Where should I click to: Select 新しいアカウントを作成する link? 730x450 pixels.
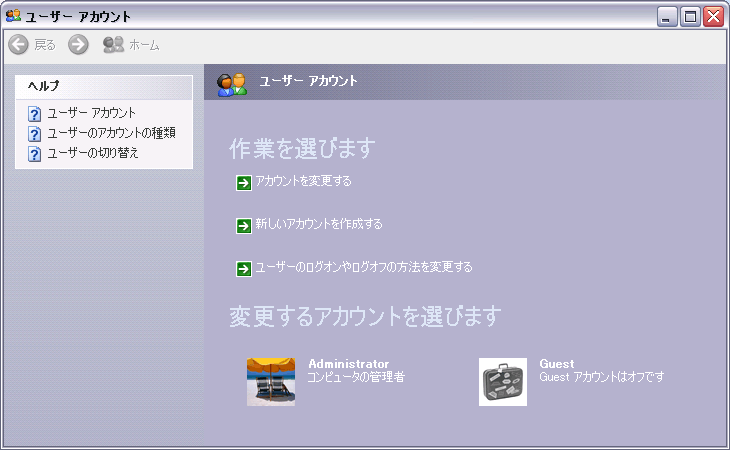(319, 224)
